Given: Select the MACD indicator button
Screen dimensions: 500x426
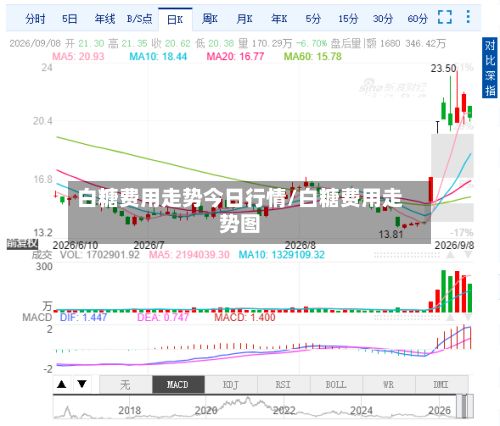Looking at the screenshot, I should [178, 385].
